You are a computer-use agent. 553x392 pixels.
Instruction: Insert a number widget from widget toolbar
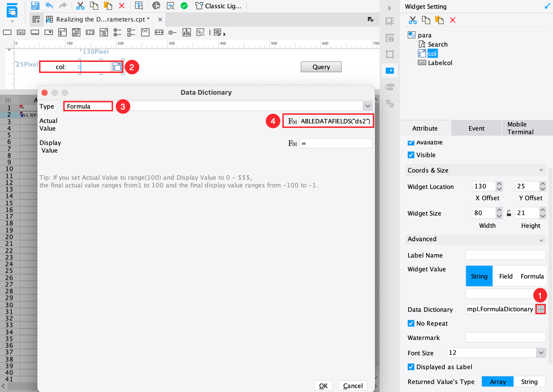[x=90, y=32]
